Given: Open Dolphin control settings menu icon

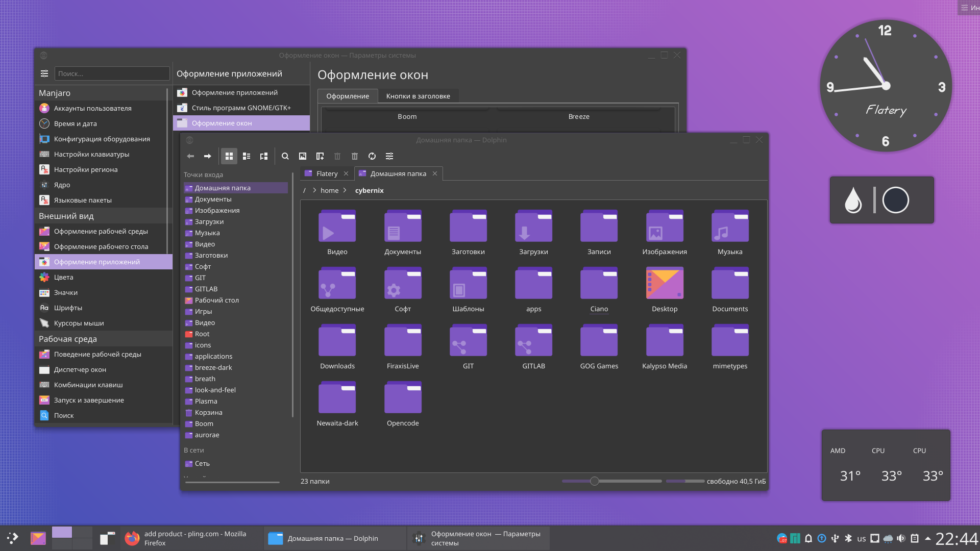Looking at the screenshot, I should (389, 156).
